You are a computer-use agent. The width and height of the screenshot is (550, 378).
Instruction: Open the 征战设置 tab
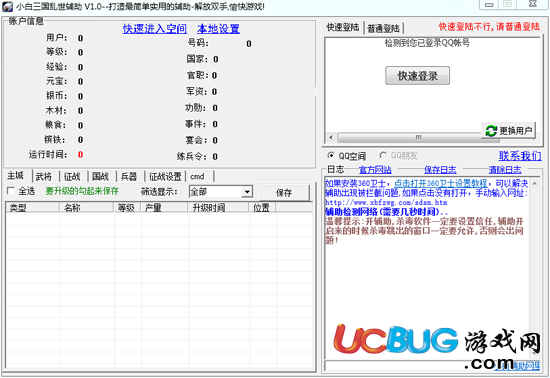point(165,176)
